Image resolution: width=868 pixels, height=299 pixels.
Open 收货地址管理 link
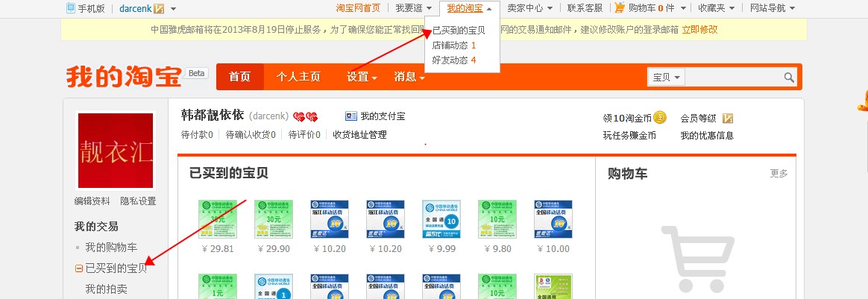(360, 134)
